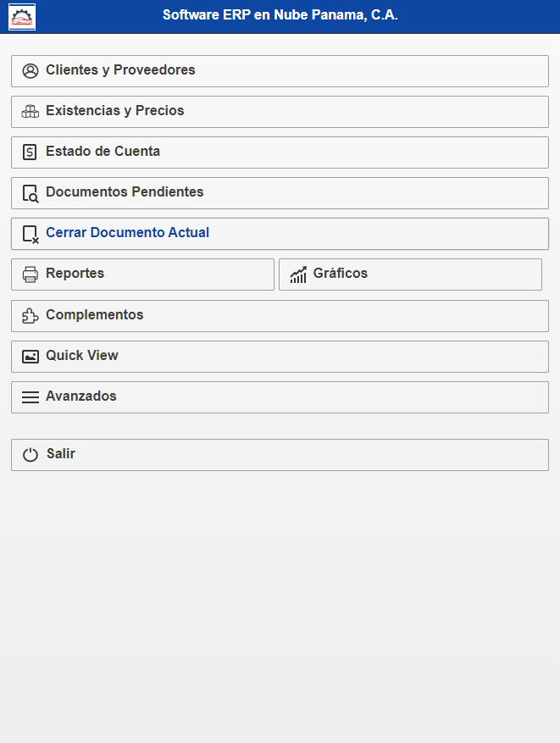
Task: Open the Clientes y Proveedores menu
Action: tap(120, 70)
